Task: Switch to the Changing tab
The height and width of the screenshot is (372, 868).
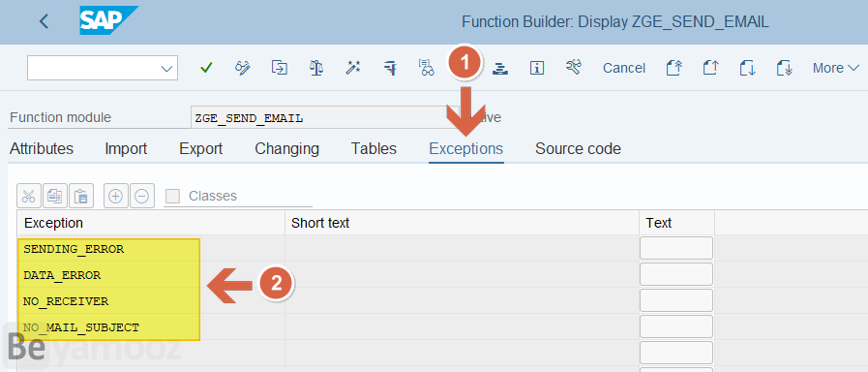Action: 286,148
